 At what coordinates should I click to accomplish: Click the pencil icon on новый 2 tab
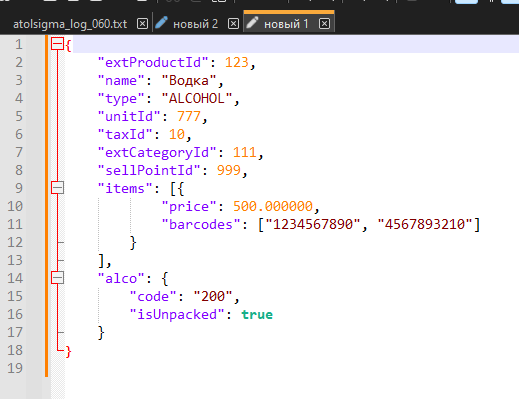[x=161, y=23]
